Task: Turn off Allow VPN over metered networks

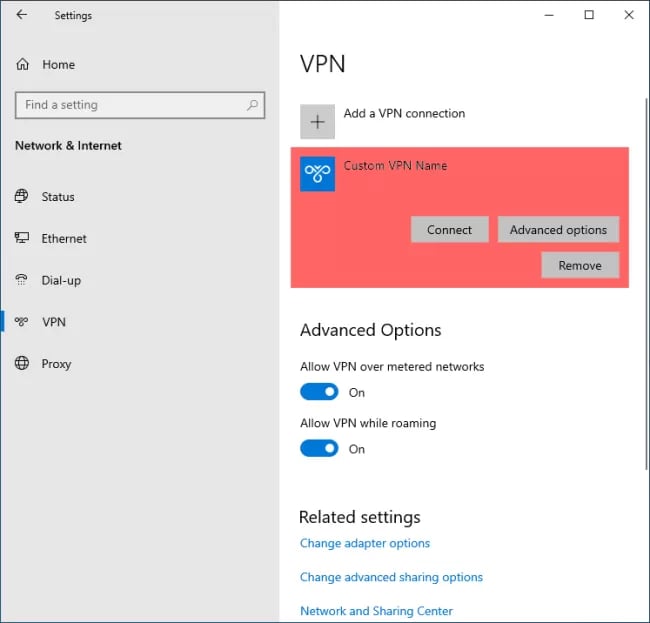Action: click(319, 392)
